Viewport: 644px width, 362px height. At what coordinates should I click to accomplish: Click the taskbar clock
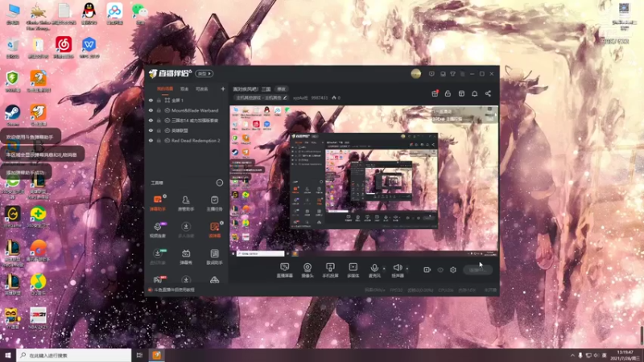tap(625, 356)
